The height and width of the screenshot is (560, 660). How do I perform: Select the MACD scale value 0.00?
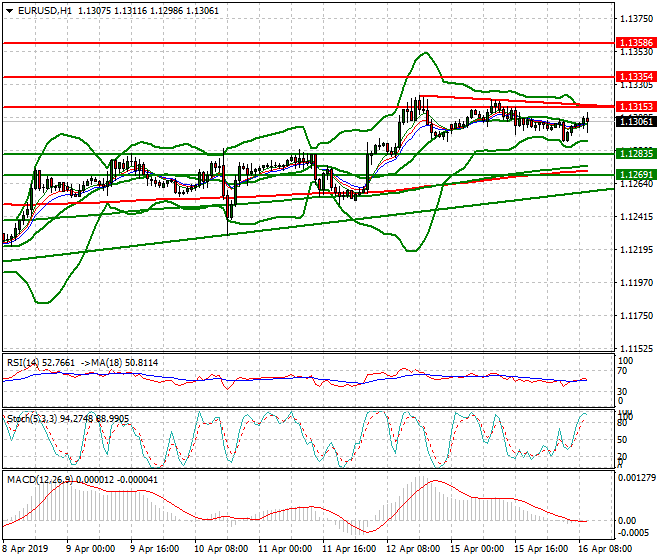627,521
